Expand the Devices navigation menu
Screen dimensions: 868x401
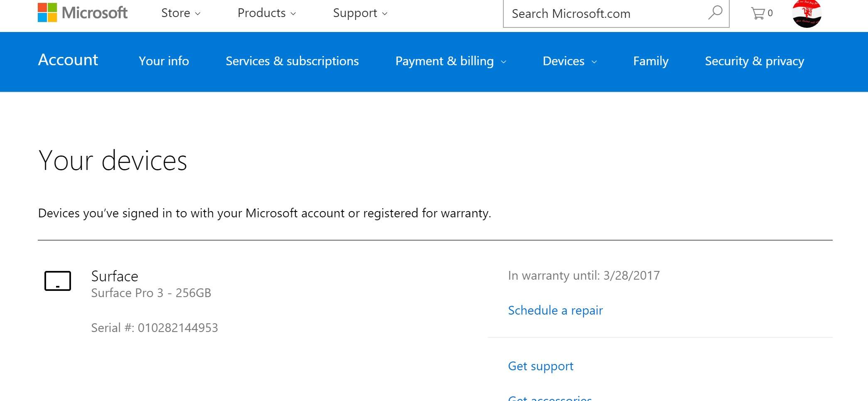[x=569, y=61]
